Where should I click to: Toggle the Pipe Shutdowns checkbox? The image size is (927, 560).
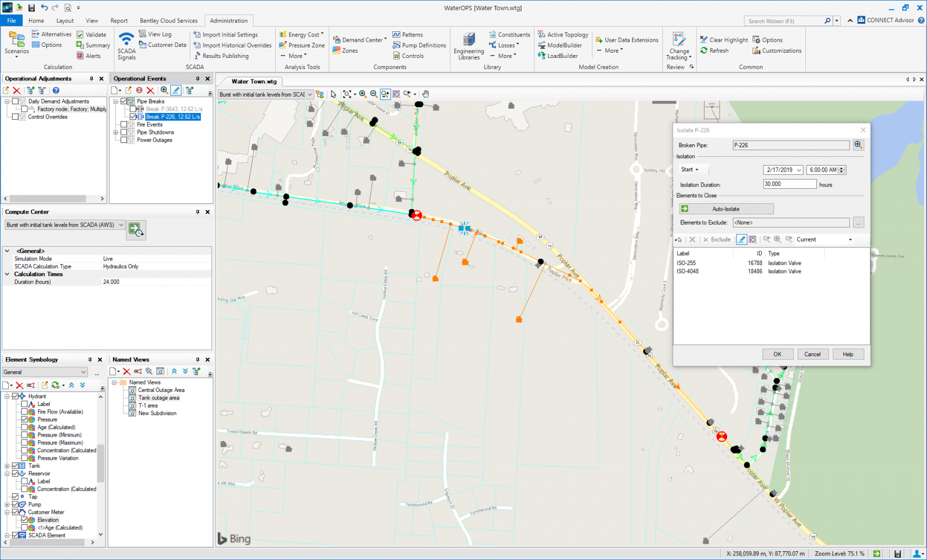click(124, 132)
